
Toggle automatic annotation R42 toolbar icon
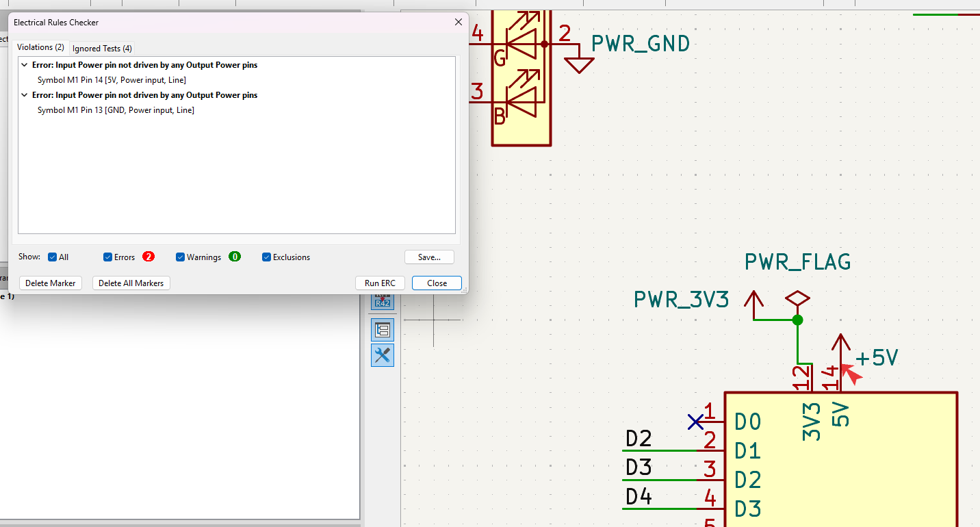(383, 302)
